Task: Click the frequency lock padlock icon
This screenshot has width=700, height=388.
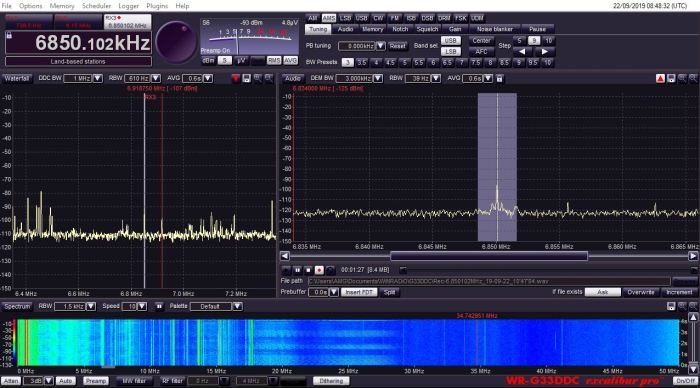Action: click(x=9, y=35)
